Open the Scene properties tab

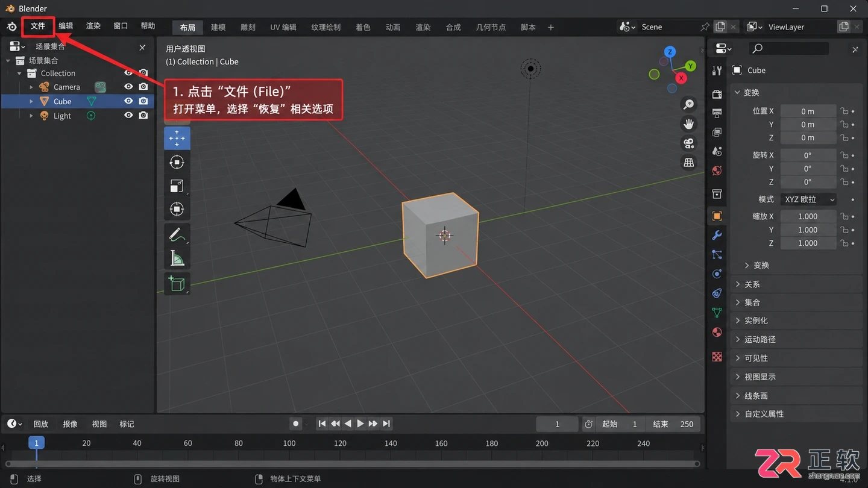click(717, 151)
